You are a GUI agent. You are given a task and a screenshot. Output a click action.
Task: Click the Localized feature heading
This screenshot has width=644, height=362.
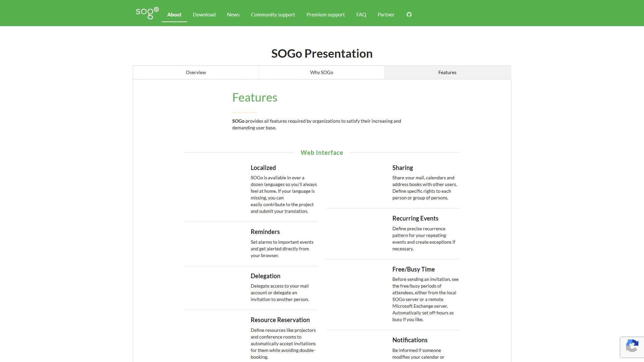[x=263, y=168]
